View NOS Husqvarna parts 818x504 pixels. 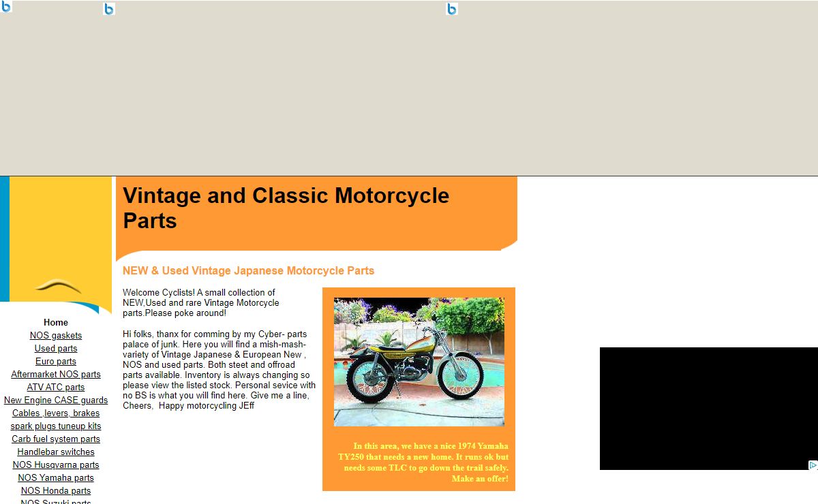pyautogui.click(x=56, y=465)
